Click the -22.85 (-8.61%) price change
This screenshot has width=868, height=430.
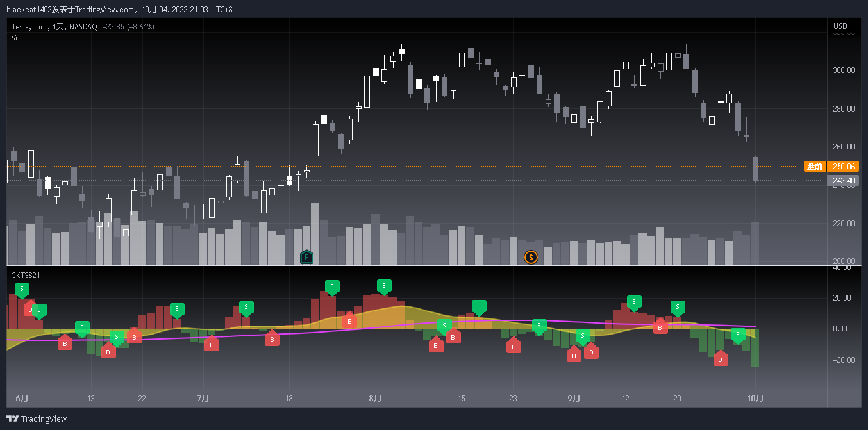click(128, 27)
